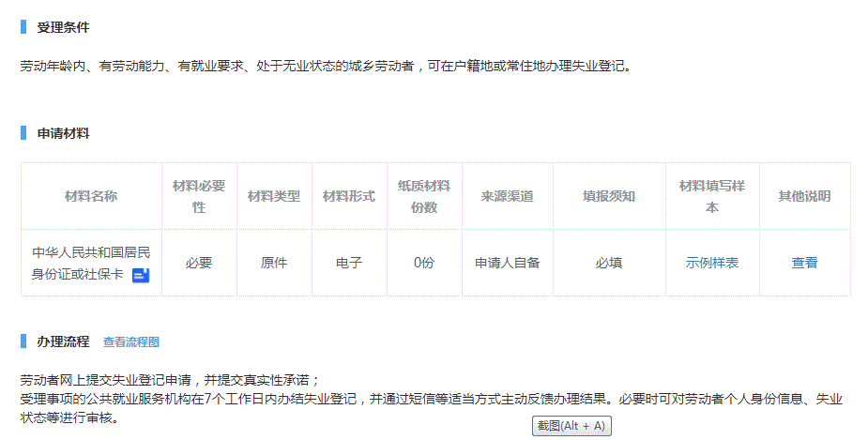Open the 查看流程图 link
This screenshot has height=440, width=868.
click(130, 342)
